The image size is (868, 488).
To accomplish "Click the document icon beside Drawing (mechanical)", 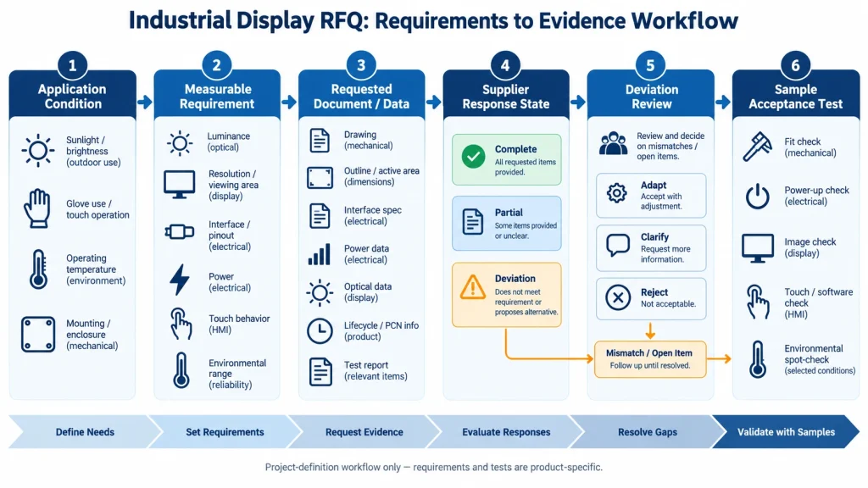I will 320,141.
